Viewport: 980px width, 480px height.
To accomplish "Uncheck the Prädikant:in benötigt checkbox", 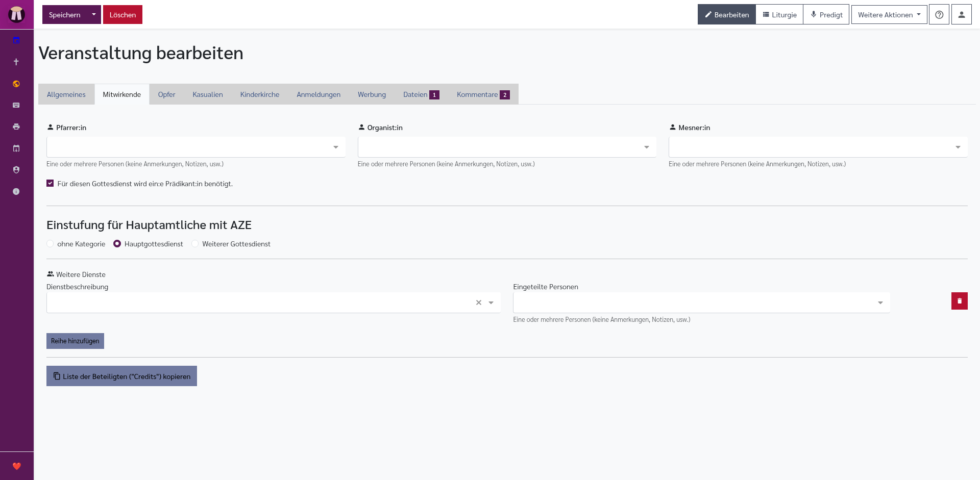I will click(50, 183).
